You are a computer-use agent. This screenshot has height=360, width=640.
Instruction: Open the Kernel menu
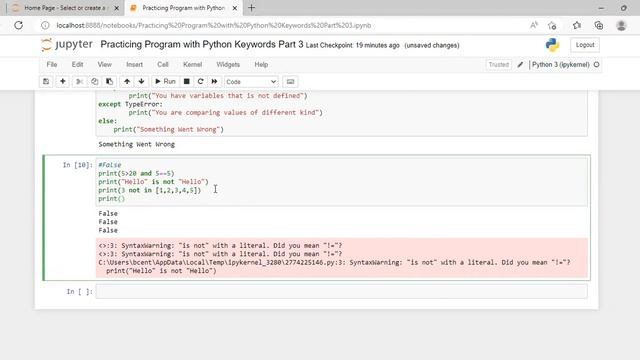click(x=192, y=64)
